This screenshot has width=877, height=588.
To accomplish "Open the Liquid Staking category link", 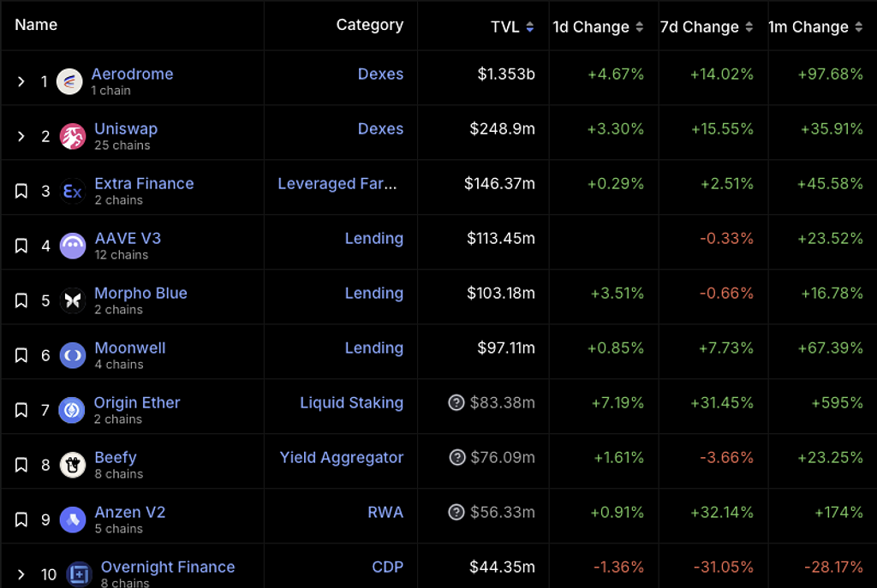I will [351, 402].
